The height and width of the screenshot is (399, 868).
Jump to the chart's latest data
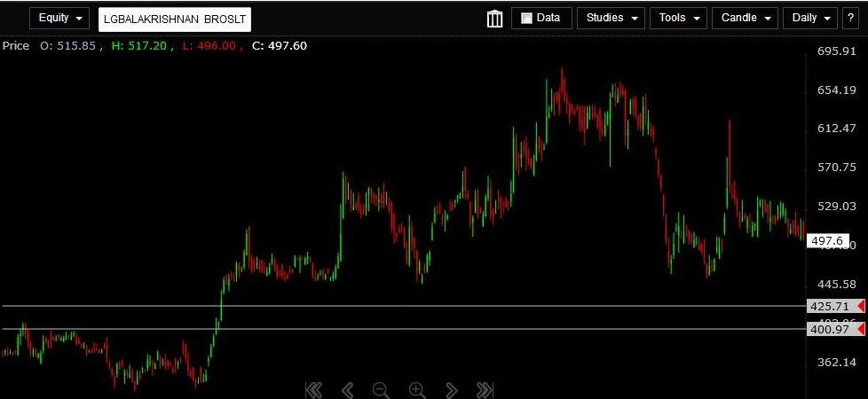click(485, 389)
